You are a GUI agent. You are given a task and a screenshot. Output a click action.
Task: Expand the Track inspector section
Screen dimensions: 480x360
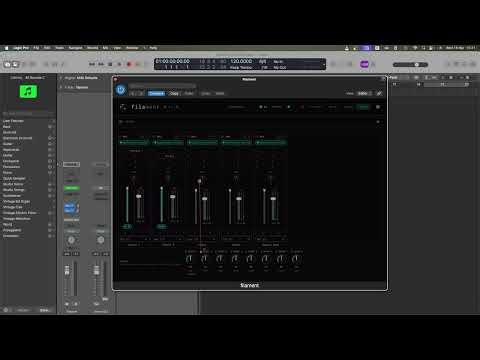click(x=61, y=87)
